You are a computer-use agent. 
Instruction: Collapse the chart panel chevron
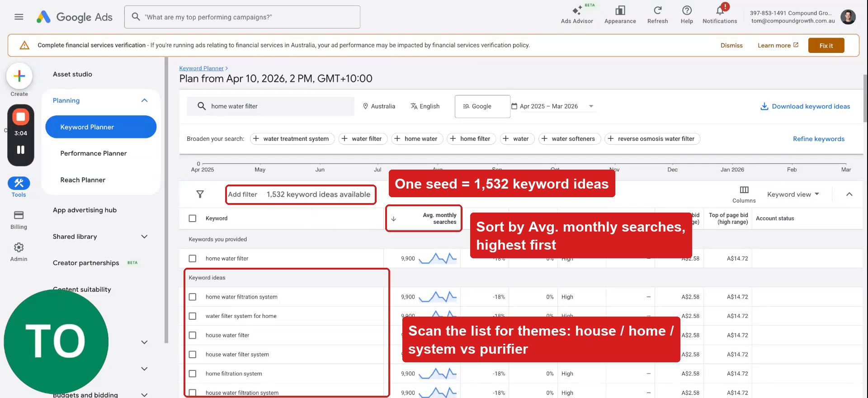tap(849, 194)
